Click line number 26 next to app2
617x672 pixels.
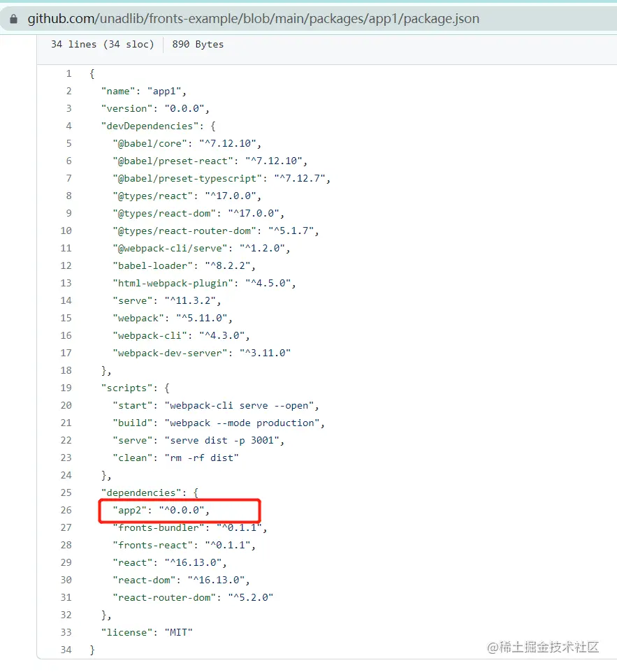pyautogui.click(x=66, y=510)
